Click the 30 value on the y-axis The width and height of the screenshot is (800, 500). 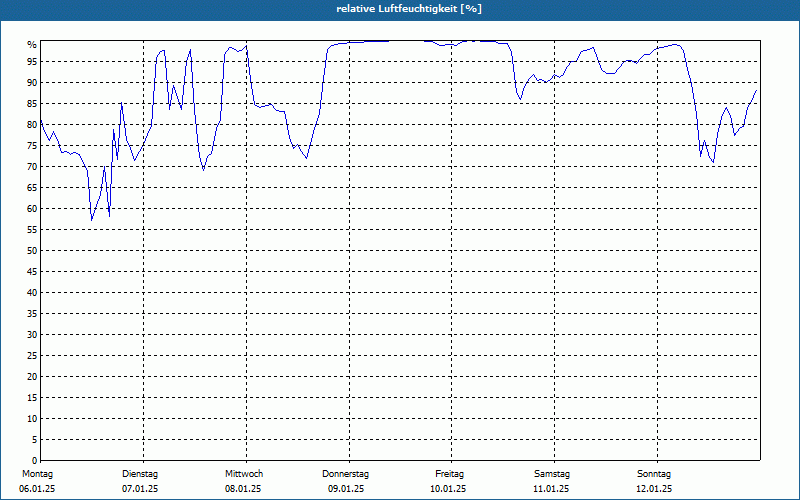pyautogui.click(x=32, y=335)
